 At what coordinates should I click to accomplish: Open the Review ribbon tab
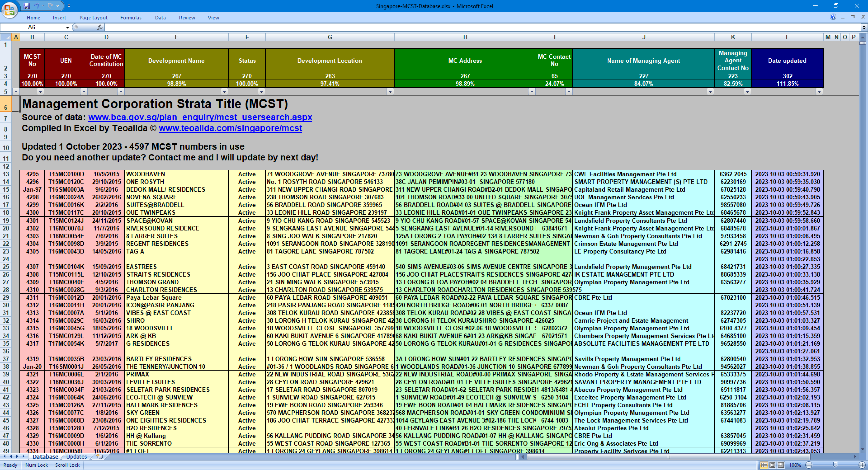tap(187, 18)
